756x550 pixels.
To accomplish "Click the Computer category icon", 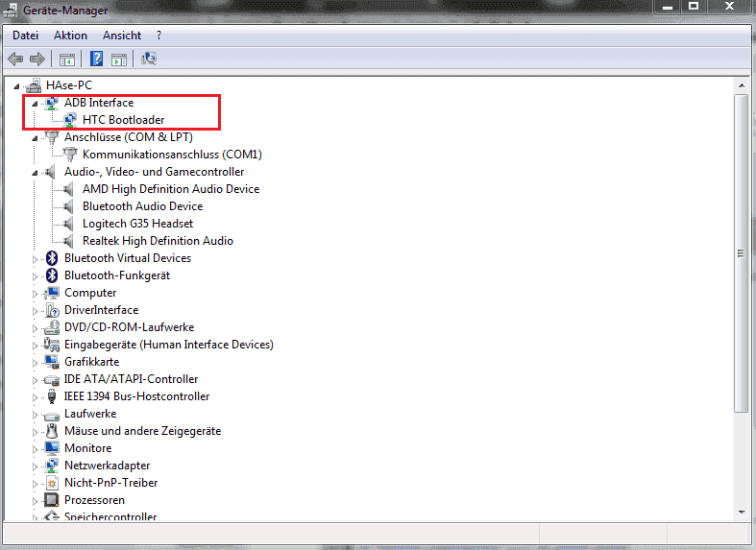I will coord(52,293).
